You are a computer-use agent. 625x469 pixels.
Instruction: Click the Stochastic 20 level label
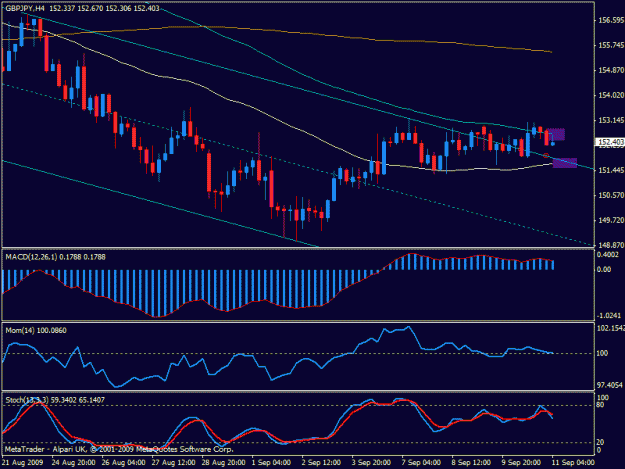tap(600, 442)
